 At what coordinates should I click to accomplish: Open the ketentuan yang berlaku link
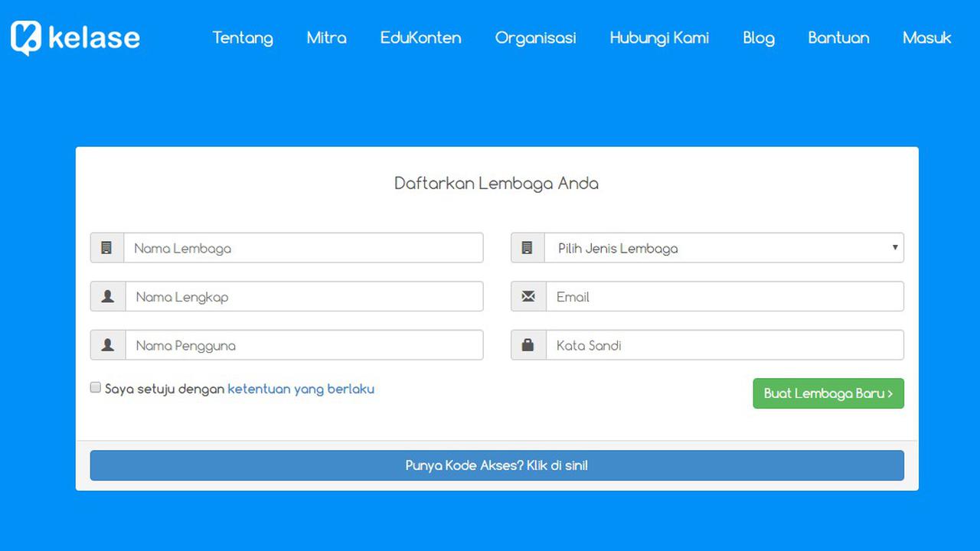[300, 389]
